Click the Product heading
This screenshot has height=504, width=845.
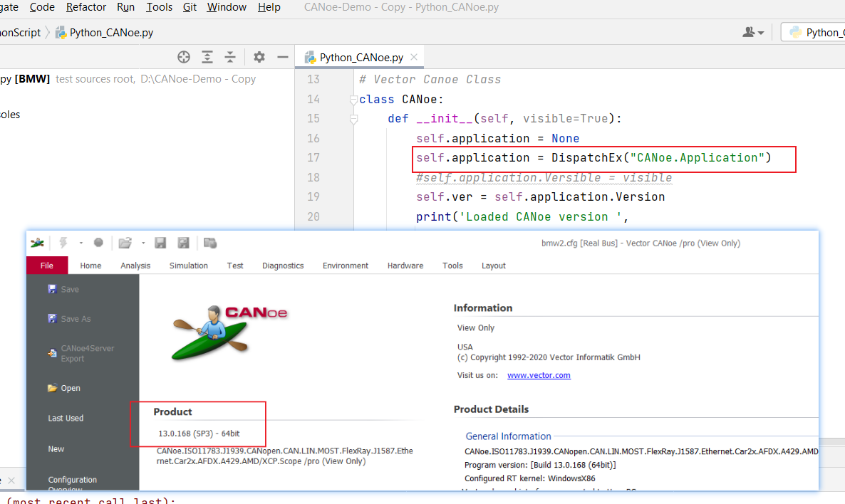pyautogui.click(x=172, y=411)
